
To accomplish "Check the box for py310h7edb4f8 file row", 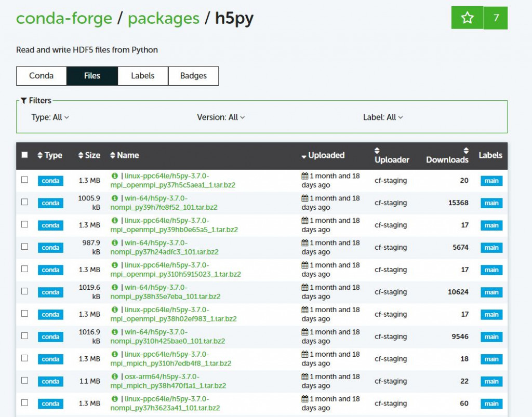I will pyautogui.click(x=24, y=358).
